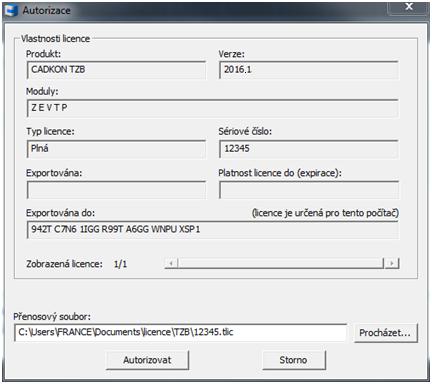Click the 'Typ licence:' label
Viewport: 432px width, 384px height.
pos(50,132)
